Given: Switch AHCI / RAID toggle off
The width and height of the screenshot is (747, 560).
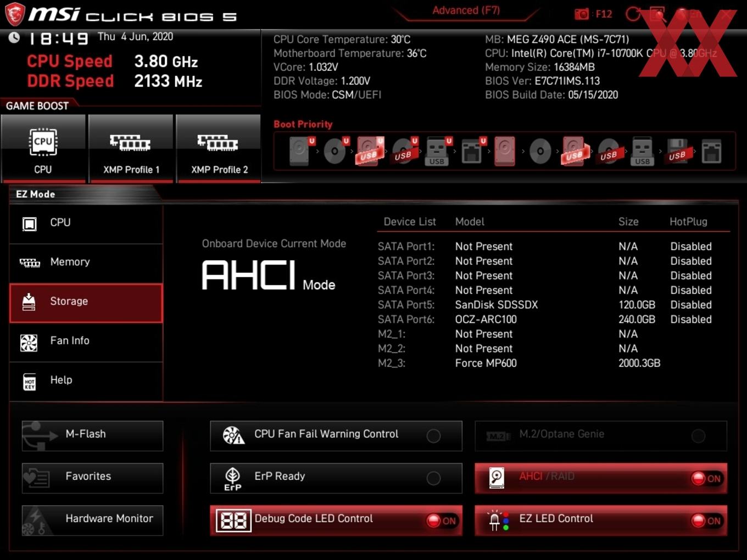Looking at the screenshot, I should pos(706,478).
